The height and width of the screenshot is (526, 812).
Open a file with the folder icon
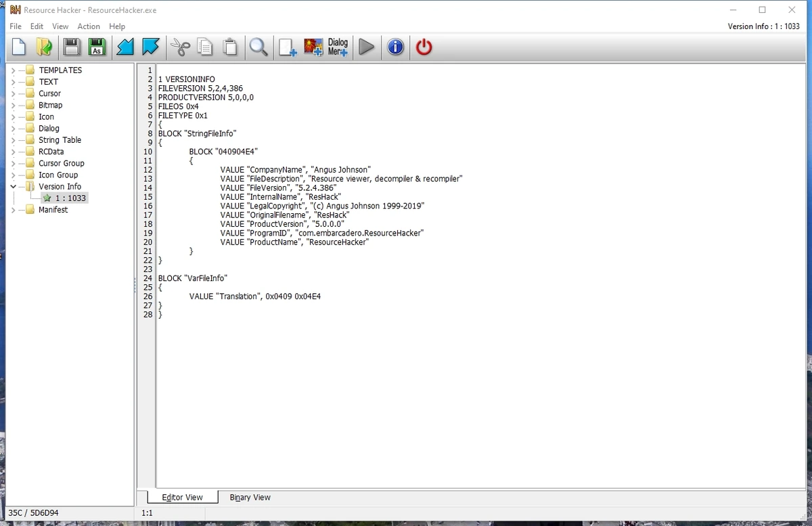click(44, 47)
